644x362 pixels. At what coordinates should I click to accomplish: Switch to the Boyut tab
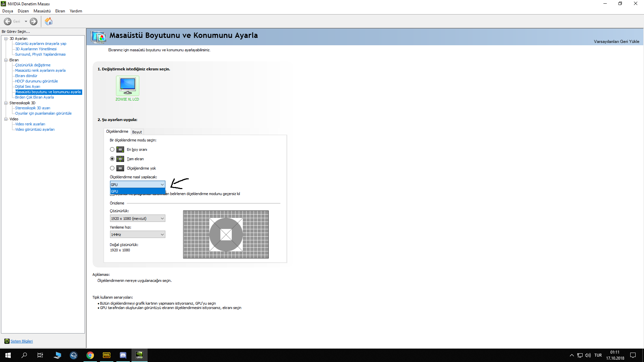[137, 132]
